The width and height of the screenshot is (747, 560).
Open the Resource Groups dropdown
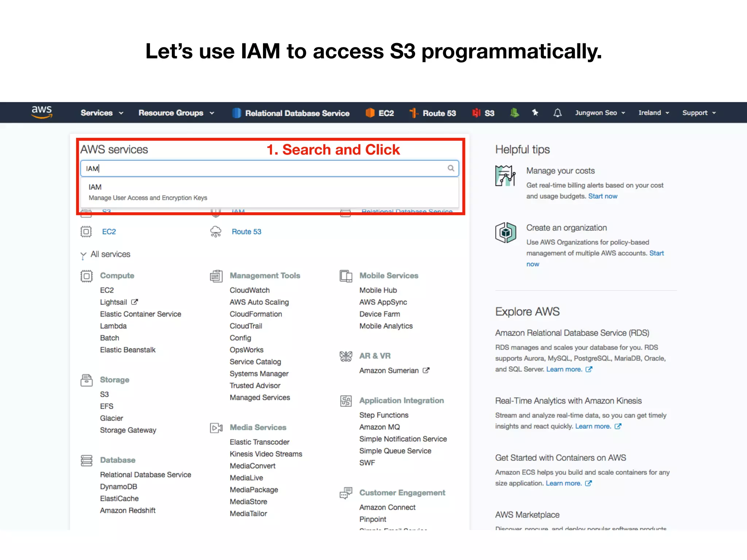pos(176,113)
